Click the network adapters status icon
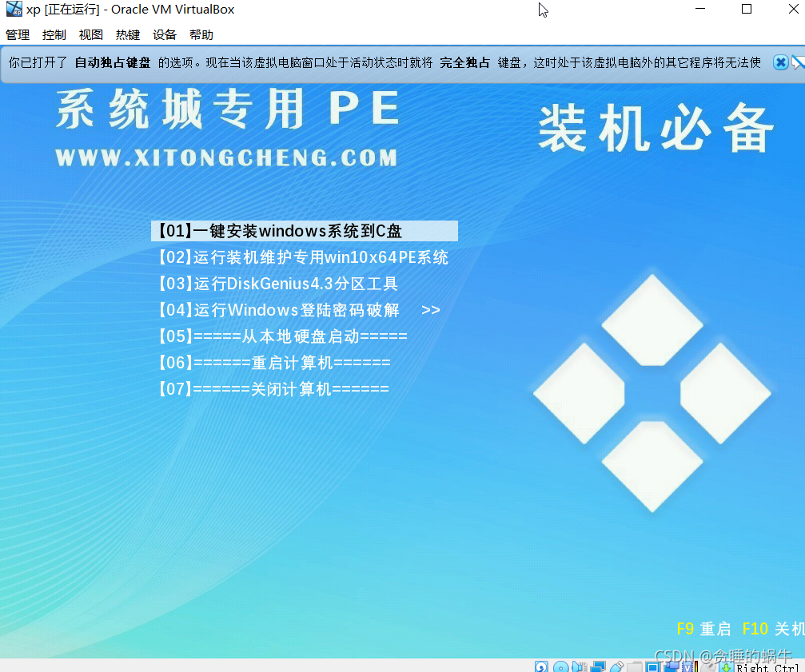The image size is (805, 672). point(598,667)
